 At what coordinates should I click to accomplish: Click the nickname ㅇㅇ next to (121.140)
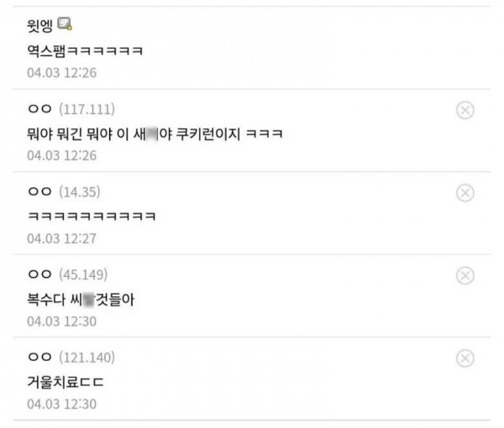[x=39, y=357]
